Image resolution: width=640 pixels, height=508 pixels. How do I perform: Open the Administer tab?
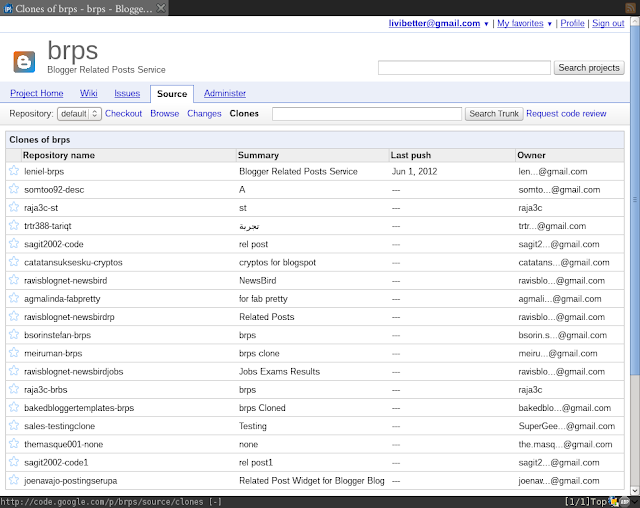pyautogui.click(x=225, y=93)
